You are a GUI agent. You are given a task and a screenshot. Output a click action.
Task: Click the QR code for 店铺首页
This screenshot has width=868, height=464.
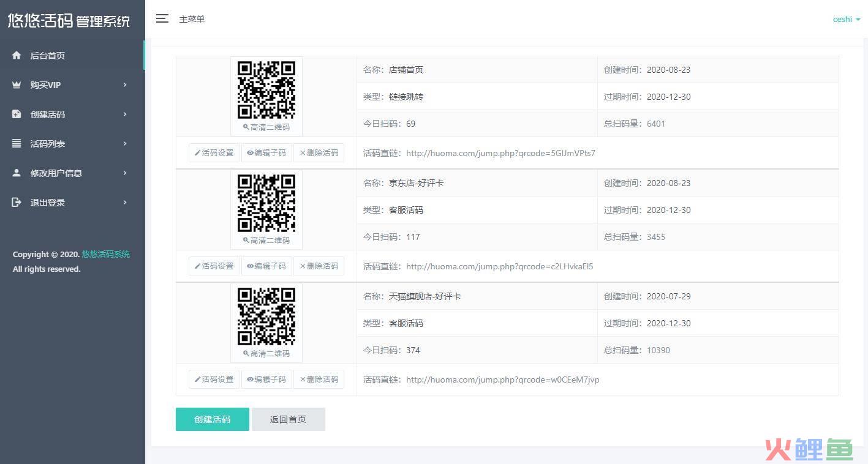click(x=266, y=90)
